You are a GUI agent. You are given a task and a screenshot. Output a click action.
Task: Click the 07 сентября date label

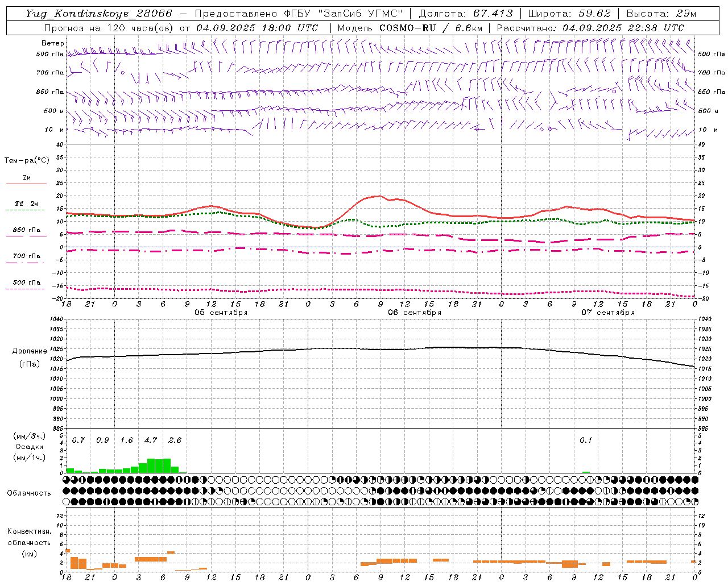pyautogui.click(x=608, y=313)
